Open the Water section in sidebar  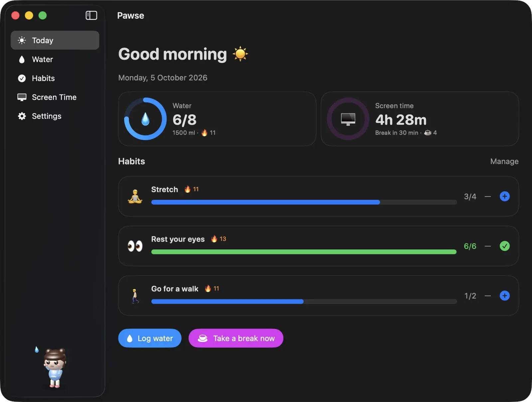tap(55, 59)
